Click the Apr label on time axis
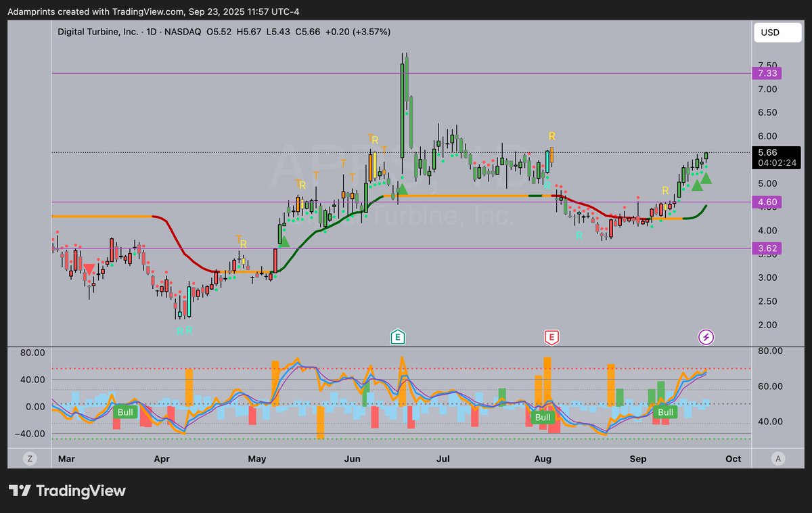 [161, 458]
